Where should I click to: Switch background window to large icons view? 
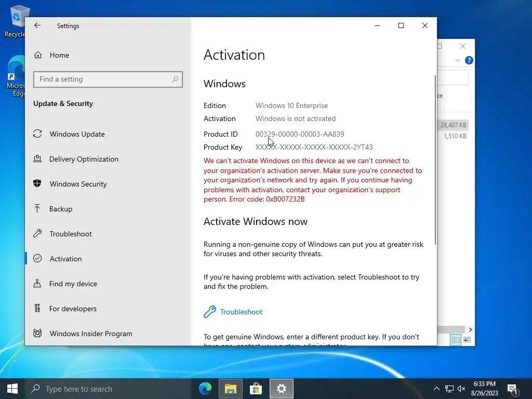[x=467, y=340]
